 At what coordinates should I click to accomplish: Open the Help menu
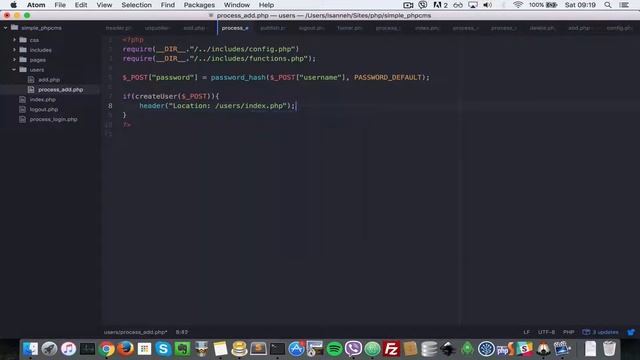click(266, 5)
